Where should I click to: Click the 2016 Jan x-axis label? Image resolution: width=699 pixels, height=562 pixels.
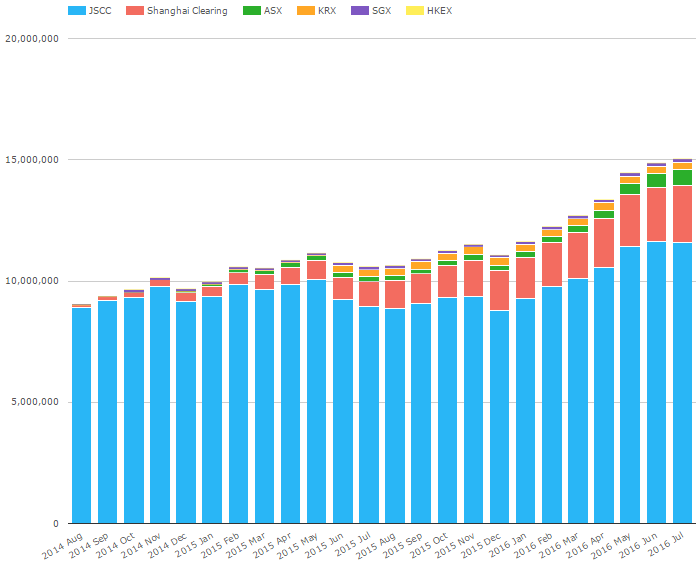point(507,545)
